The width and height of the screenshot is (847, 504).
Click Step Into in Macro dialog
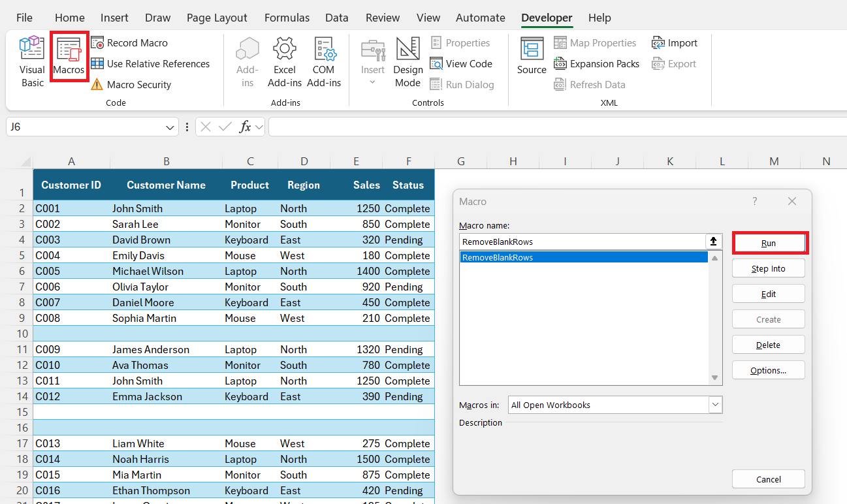(769, 268)
